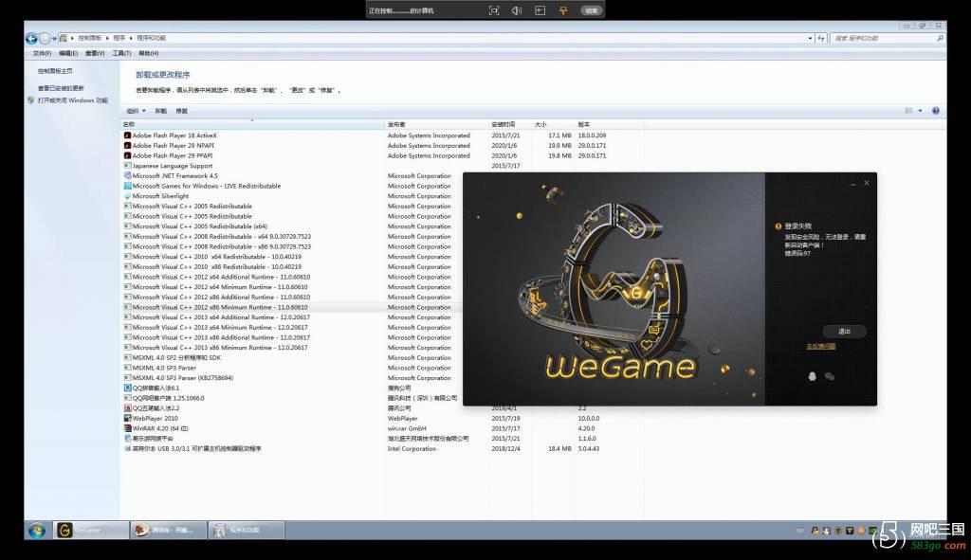Select Visual C++ 2012 x86 Minimum Runtime entry
Screen dimensions: 971x560
pyautogui.click(x=220, y=308)
